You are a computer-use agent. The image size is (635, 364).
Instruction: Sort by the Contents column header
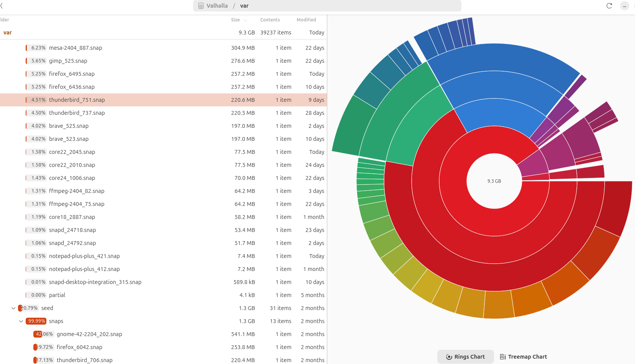tap(270, 20)
